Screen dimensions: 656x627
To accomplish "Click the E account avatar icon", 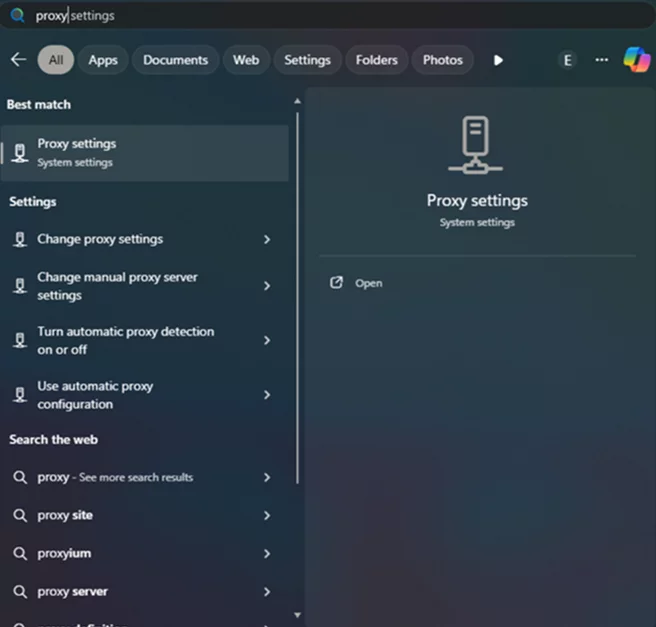I will point(567,60).
